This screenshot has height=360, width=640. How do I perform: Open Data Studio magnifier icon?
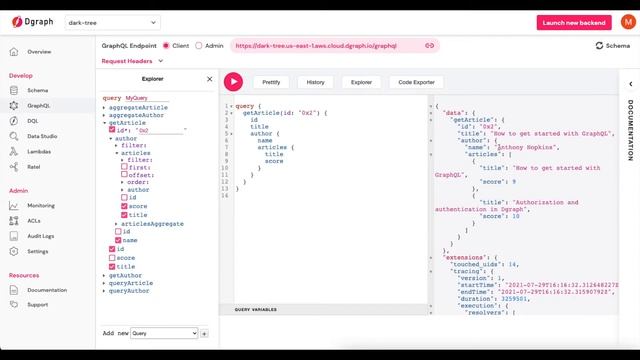(x=14, y=136)
